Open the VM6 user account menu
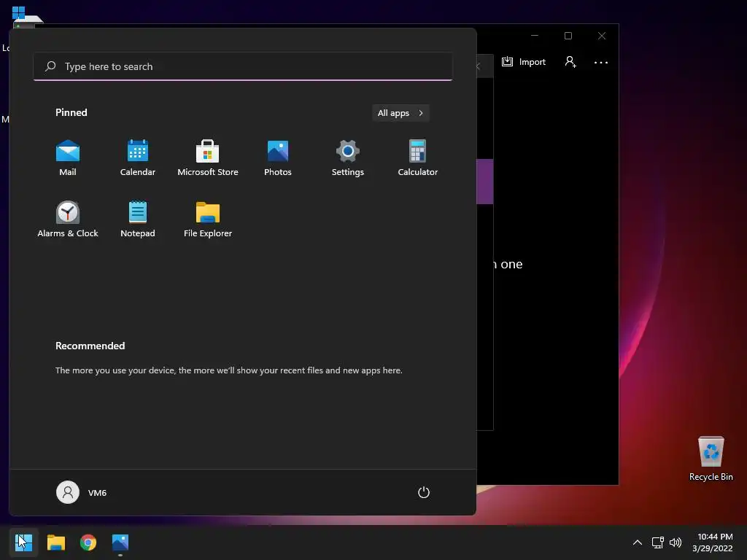 pos(82,492)
